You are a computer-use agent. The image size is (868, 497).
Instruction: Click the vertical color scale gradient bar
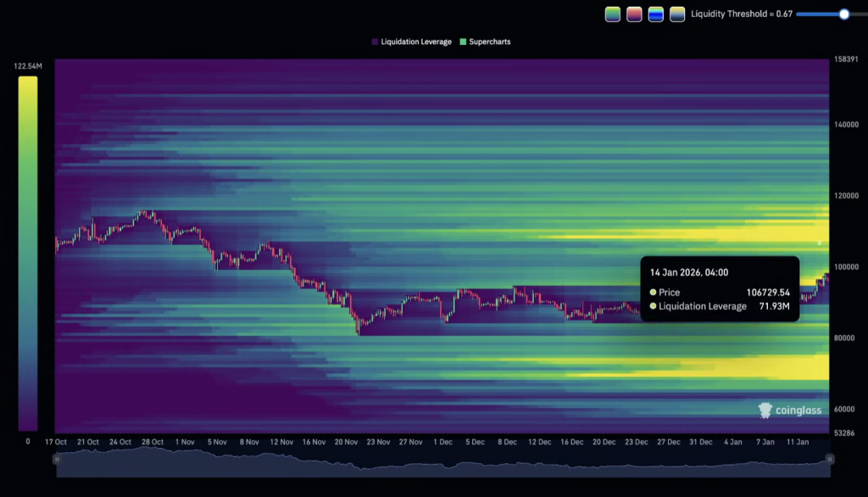point(27,253)
